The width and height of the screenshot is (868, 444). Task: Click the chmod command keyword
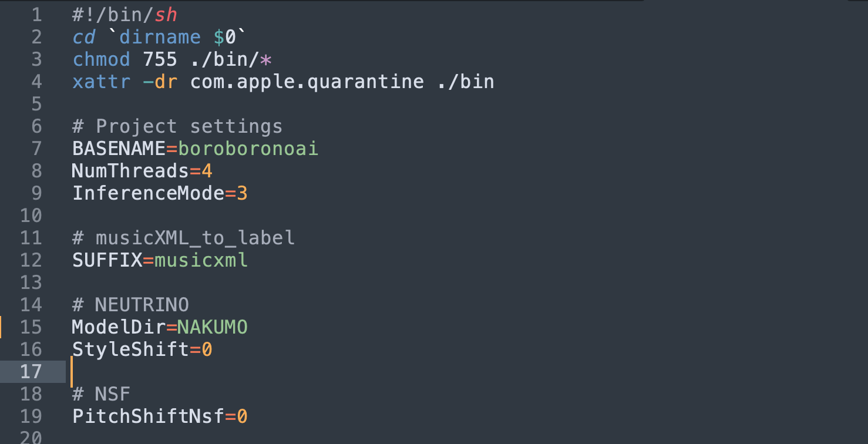tap(101, 59)
